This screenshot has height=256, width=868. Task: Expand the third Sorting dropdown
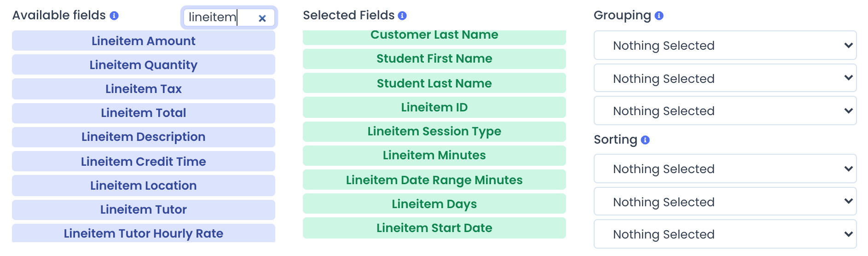(x=725, y=234)
